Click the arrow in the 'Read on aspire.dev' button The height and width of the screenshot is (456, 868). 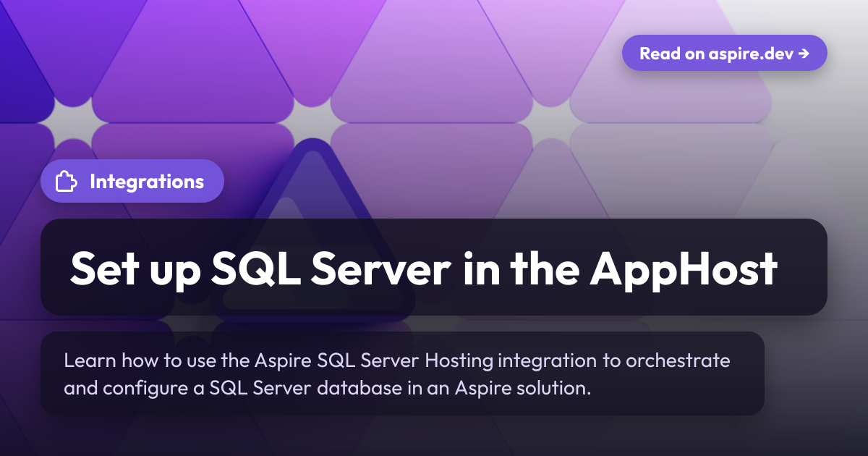click(x=804, y=54)
